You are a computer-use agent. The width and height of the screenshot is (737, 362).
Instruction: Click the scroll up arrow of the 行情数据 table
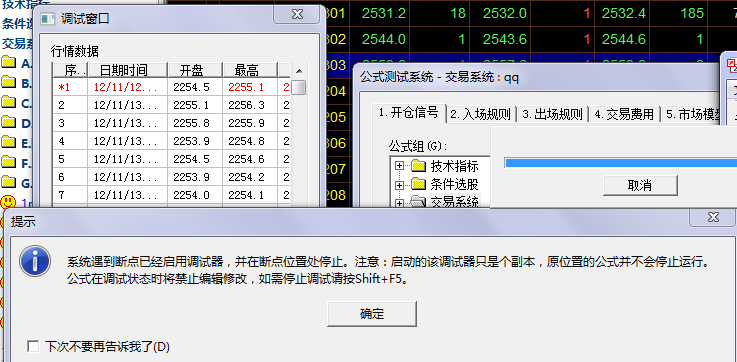pos(299,71)
